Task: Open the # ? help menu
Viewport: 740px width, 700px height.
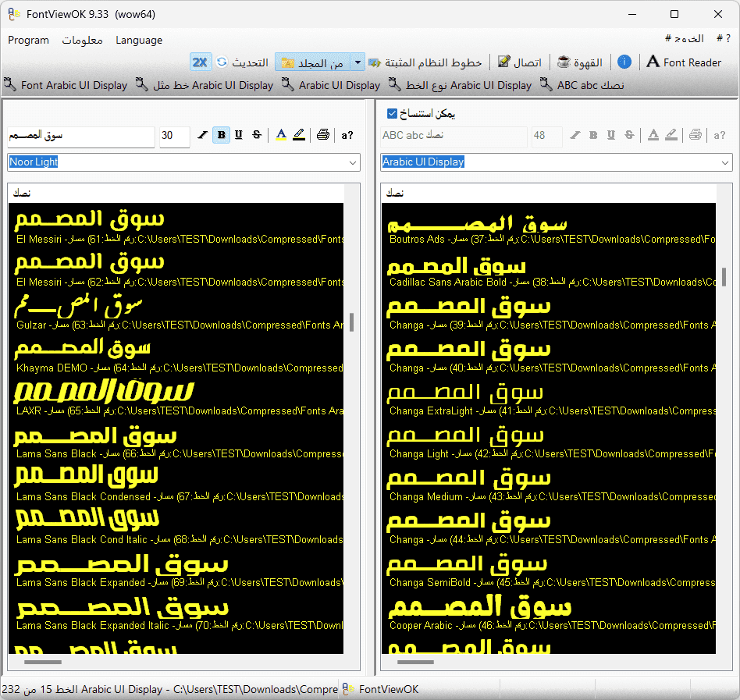Action: [724, 39]
